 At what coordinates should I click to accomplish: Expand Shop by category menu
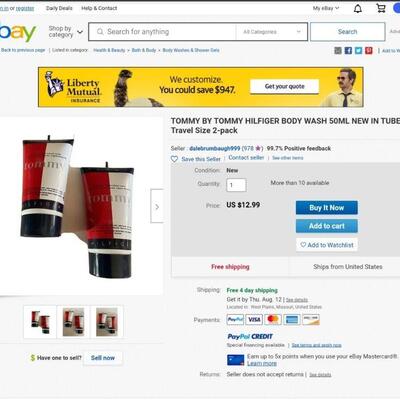point(65,32)
